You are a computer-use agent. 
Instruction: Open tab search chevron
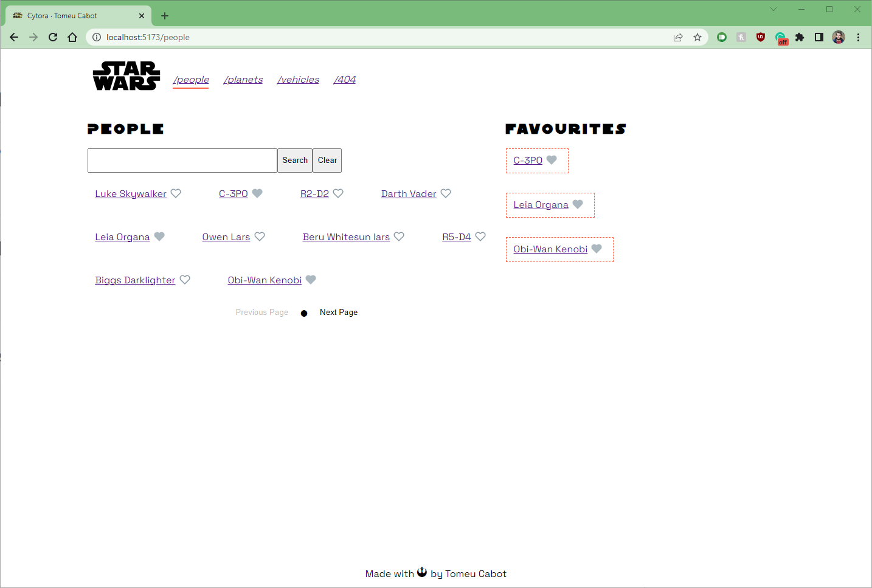point(773,9)
